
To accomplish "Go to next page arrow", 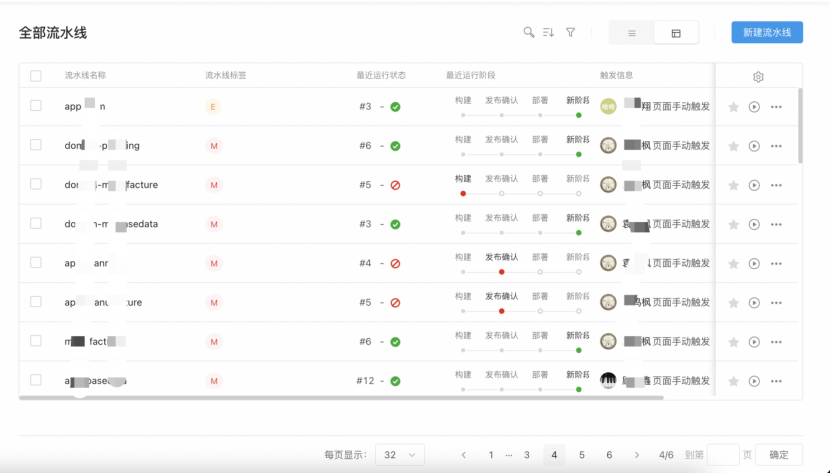I will tap(637, 454).
